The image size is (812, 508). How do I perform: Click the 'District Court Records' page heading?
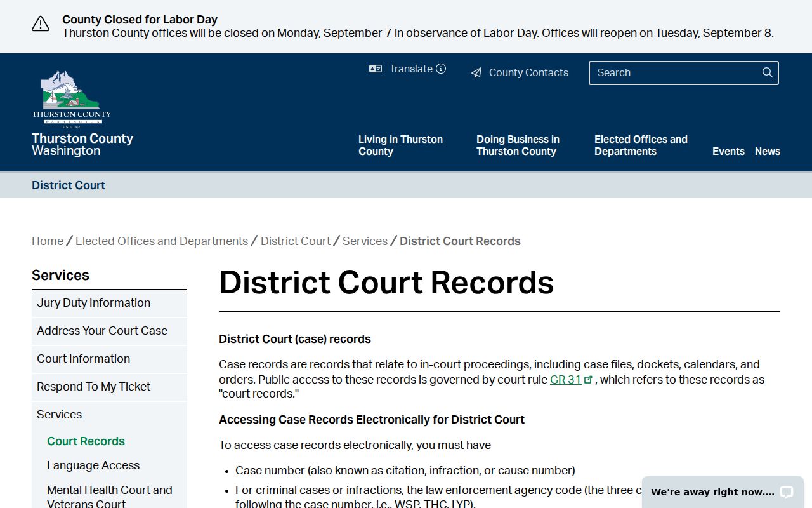tap(386, 283)
